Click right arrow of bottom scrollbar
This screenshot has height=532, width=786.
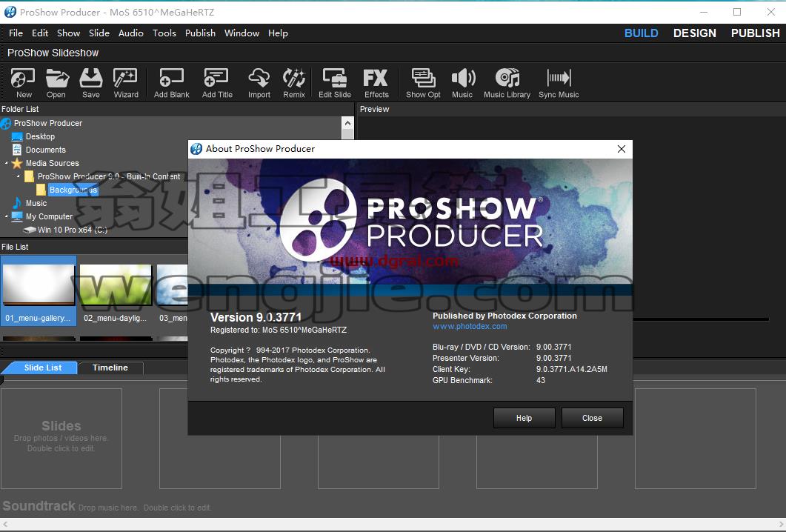780,524
